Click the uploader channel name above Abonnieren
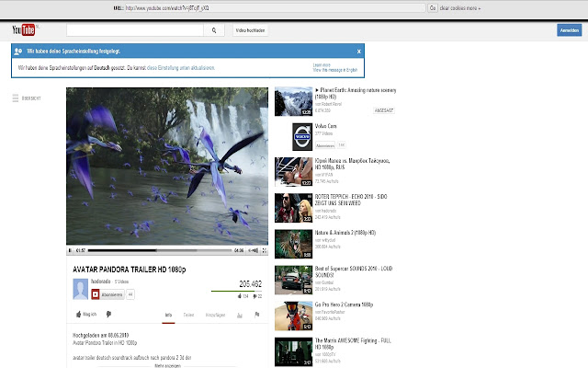 pyautogui.click(x=100, y=282)
